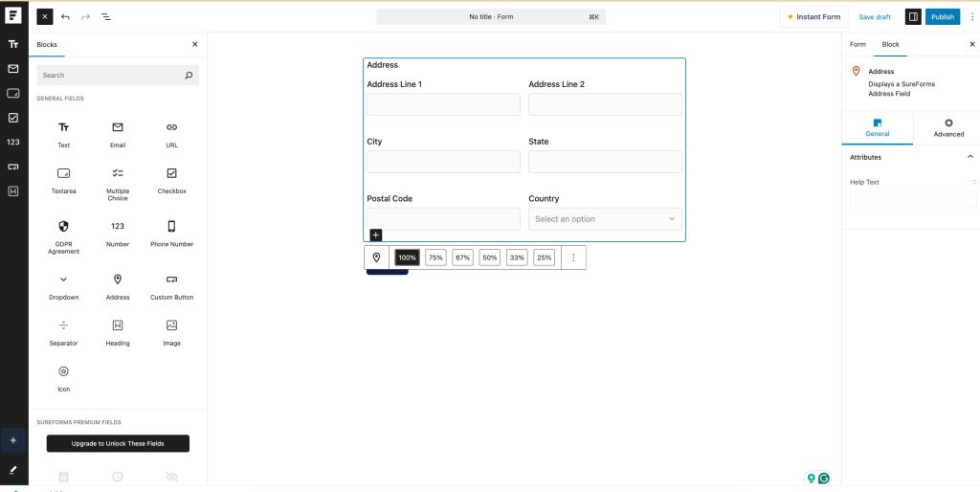The width and height of the screenshot is (980, 492).
Task: Open the Country select dropdown
Action: click(605, 219)
